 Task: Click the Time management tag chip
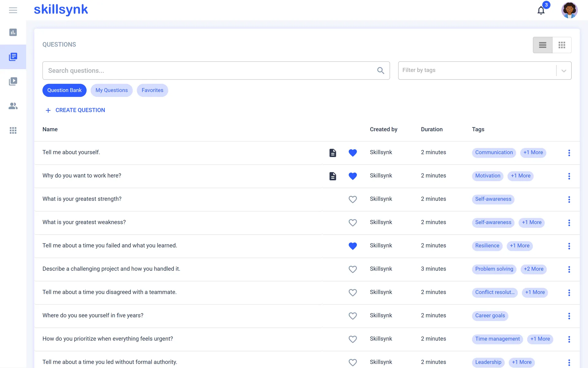click(497, 339)
